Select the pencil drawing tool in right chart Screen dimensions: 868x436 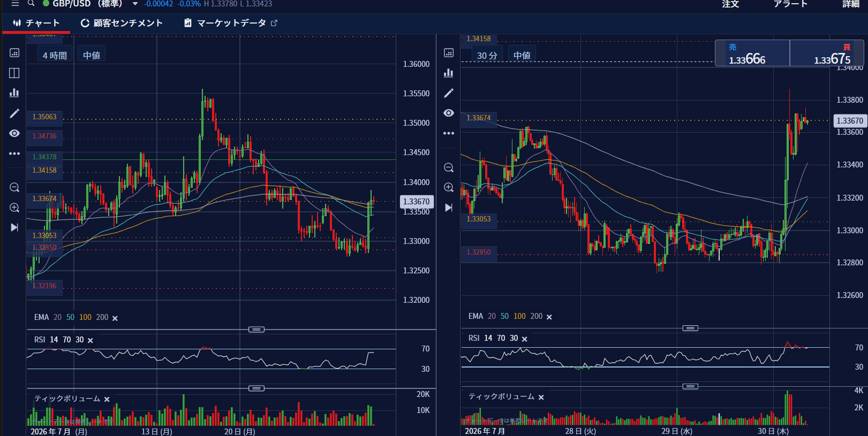click(449, 93)
